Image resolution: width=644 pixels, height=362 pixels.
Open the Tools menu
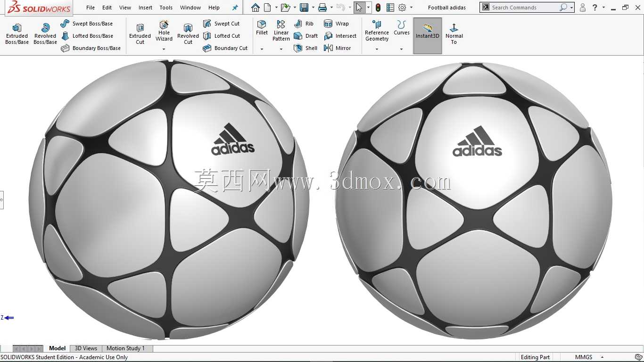click(166, 8)
